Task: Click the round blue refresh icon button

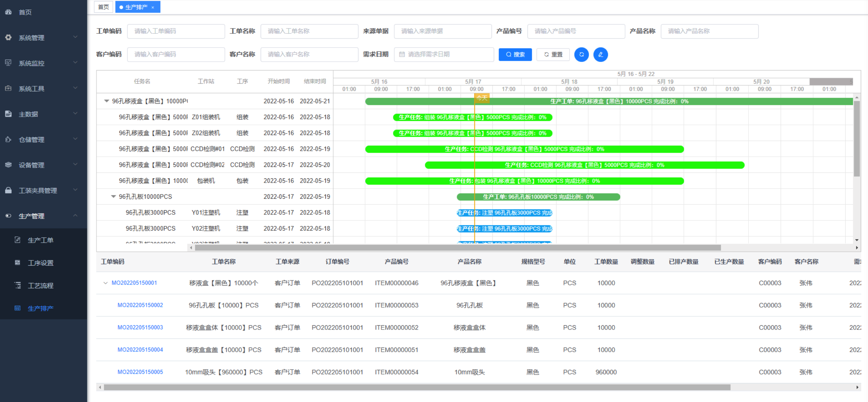Action: click(x=581, y=54)
